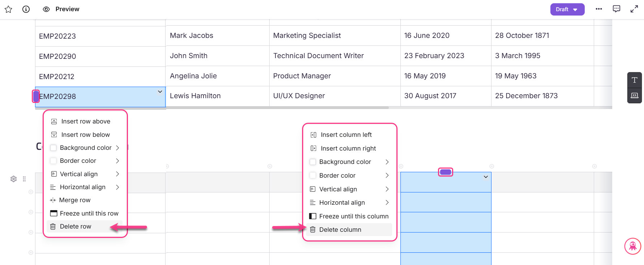Click the Vertical align icon in row menu
Screen dimensions: 644x265
[x=54, y=174]
